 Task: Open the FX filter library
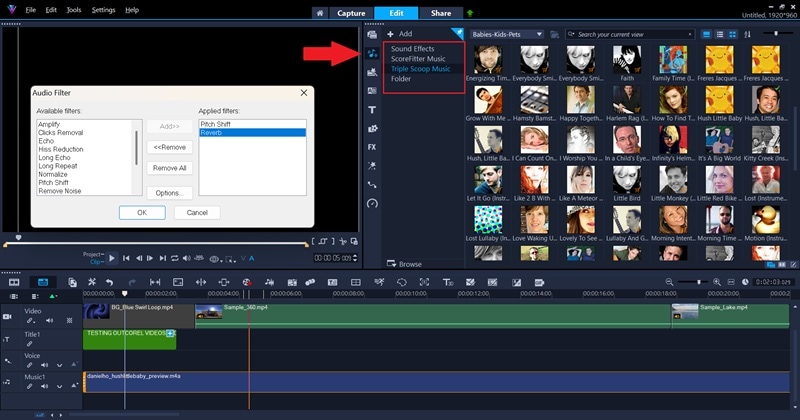[x=372, y=147]
